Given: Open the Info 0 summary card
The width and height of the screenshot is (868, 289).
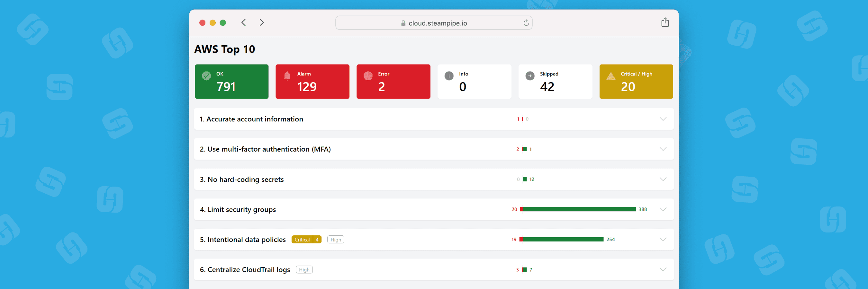Looking at the screenshot, I should point(474,82).
